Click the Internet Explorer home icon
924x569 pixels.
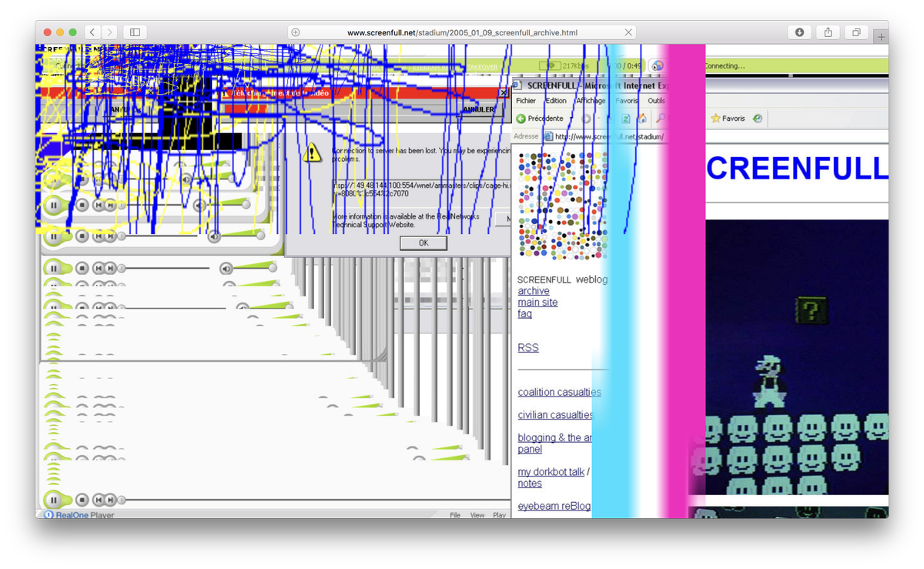pyautogui.click(x=641, y=119)
